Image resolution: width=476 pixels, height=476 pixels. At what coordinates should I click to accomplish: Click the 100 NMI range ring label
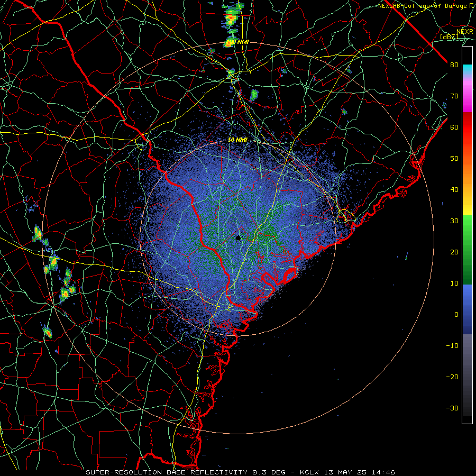pyautogui.click(x=237, y=42)
